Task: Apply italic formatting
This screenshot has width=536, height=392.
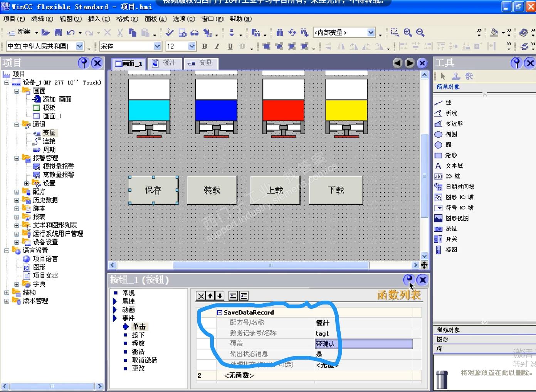Action: [x=217, y=46]
